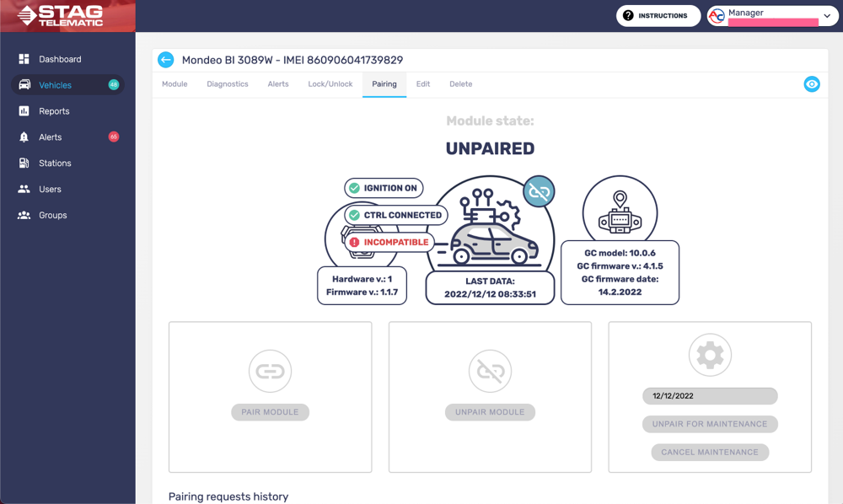
Task: Click the UNPAIR MODULE button
Action: click(x=490, y=412)
